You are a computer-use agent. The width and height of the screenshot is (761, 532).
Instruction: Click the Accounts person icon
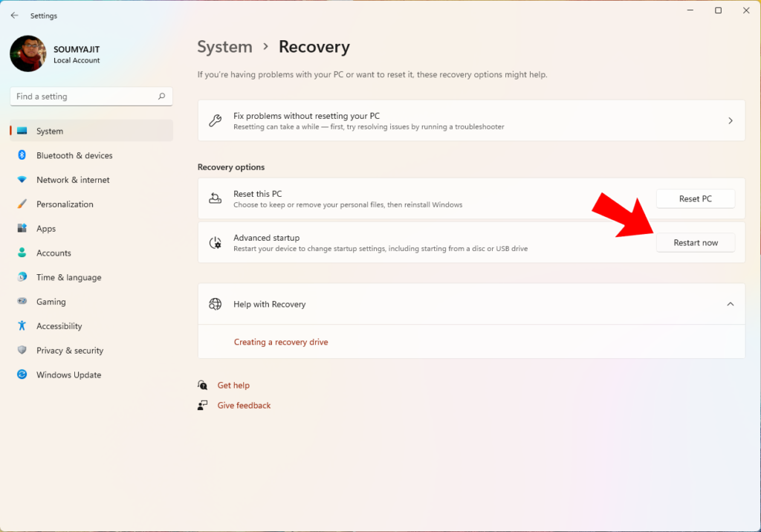(x=22, y=253)
